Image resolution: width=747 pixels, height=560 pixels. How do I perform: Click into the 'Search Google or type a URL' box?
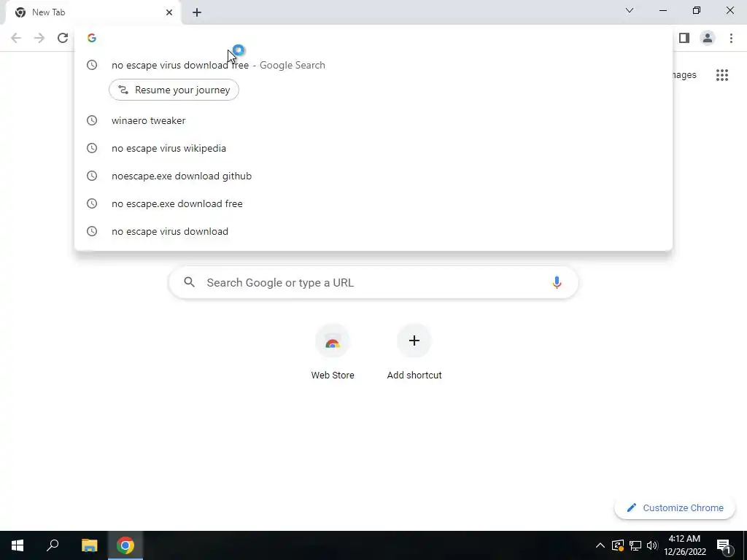[x=373, y=282]
